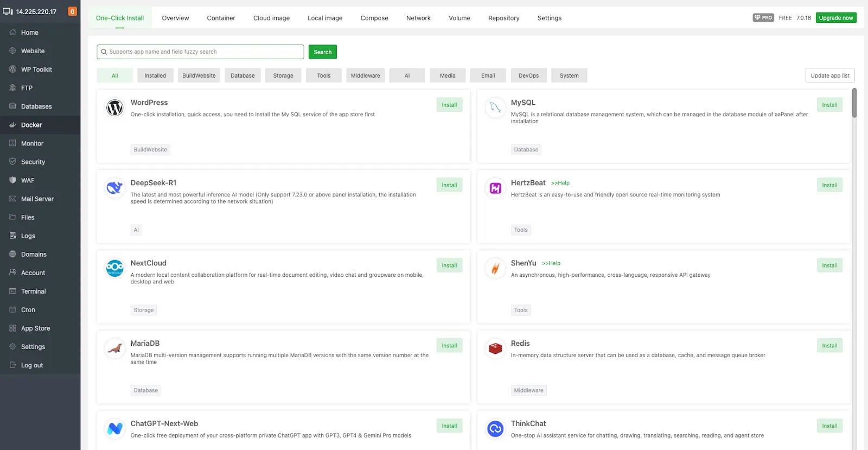Open the Repository tab
The width and height of the screenshot is (868, 450).
pos(503,18)
